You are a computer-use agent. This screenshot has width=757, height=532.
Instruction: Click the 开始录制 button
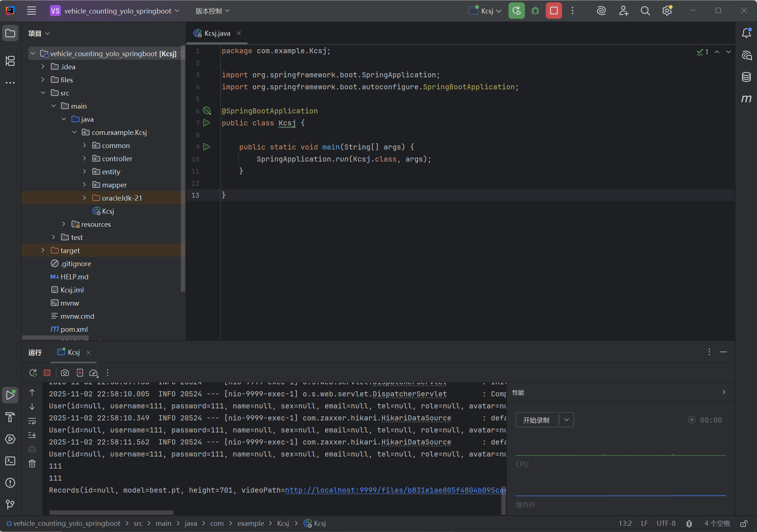tap(536, 420)
